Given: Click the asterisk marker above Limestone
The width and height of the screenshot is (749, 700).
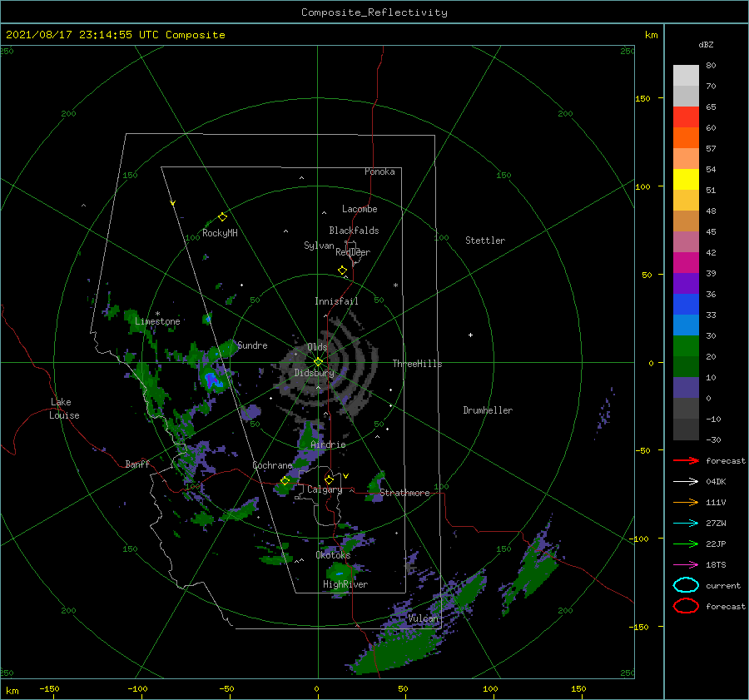Looking at the screenshot, I should coord(157,314).
